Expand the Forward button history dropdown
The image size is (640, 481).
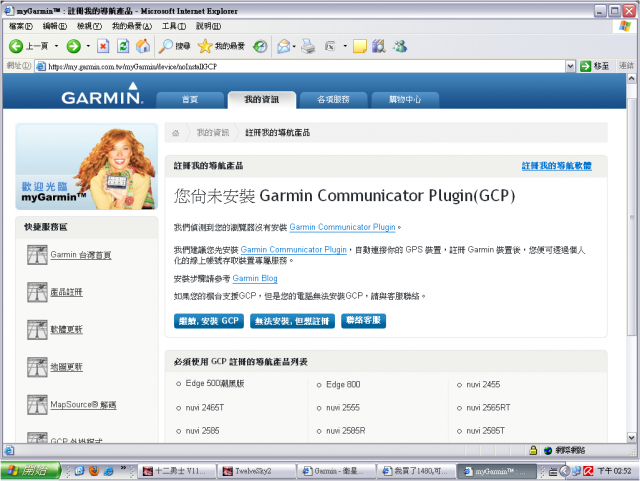(88, 46)
